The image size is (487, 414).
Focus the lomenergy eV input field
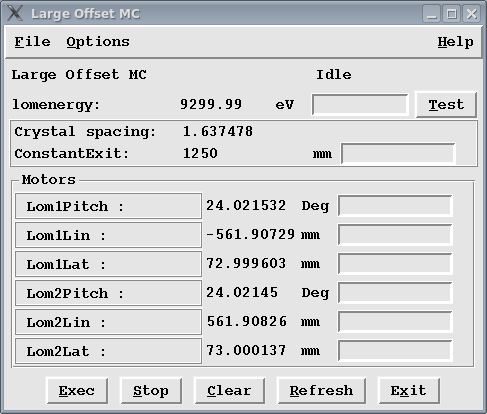tap(360, 105)
